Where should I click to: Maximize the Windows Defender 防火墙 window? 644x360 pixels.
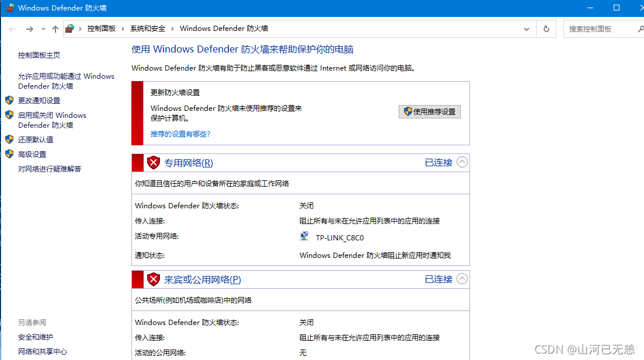(617, 8)
